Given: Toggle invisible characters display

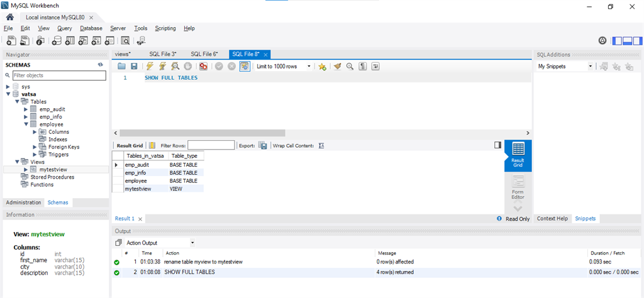Looking at the screenshot, I should 363,66.
